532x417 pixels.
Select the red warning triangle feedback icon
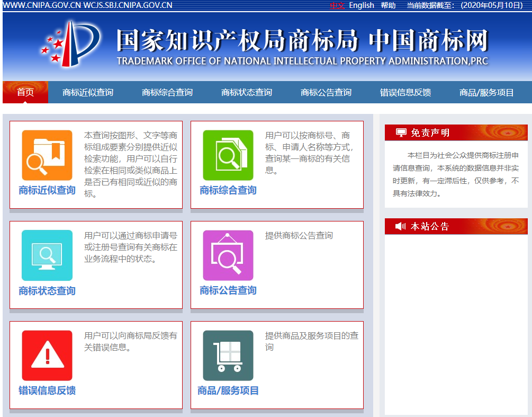pos(47,356)
